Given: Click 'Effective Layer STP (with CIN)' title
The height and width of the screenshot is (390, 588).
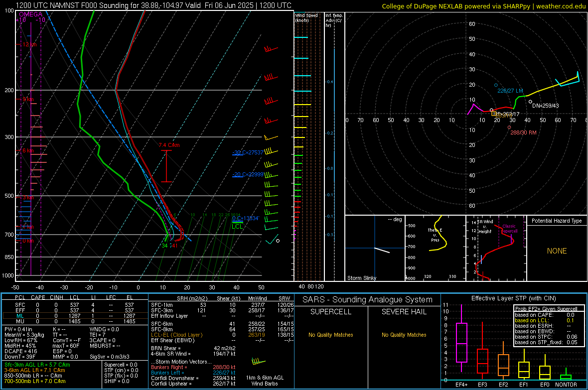Looking at the screenshot, I should tap(514, 298).
